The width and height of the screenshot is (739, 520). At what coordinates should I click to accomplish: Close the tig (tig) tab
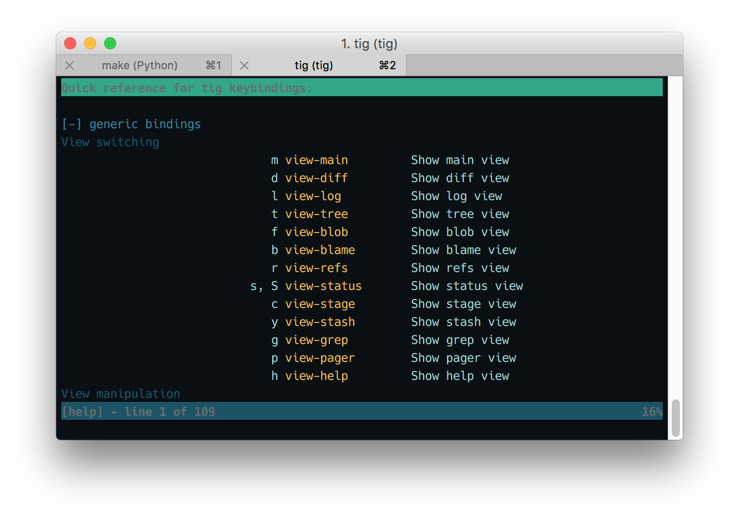244,66
